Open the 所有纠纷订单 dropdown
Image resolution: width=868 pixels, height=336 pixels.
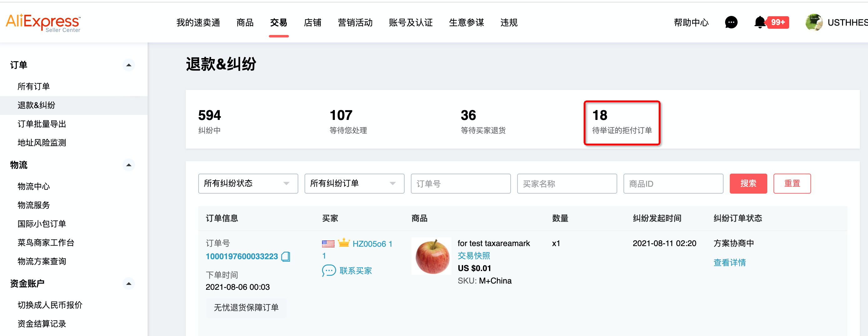coord(354,184)
